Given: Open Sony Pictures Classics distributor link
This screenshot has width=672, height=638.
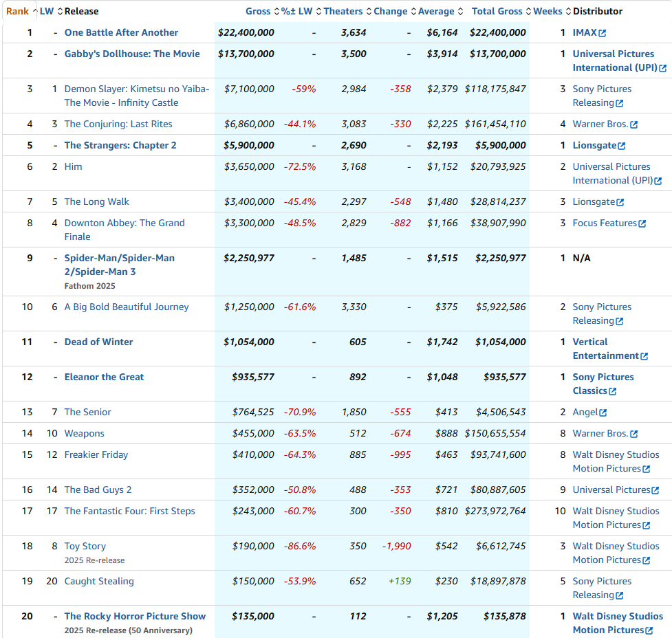Looking at the screenshot, I should (603, 384).
